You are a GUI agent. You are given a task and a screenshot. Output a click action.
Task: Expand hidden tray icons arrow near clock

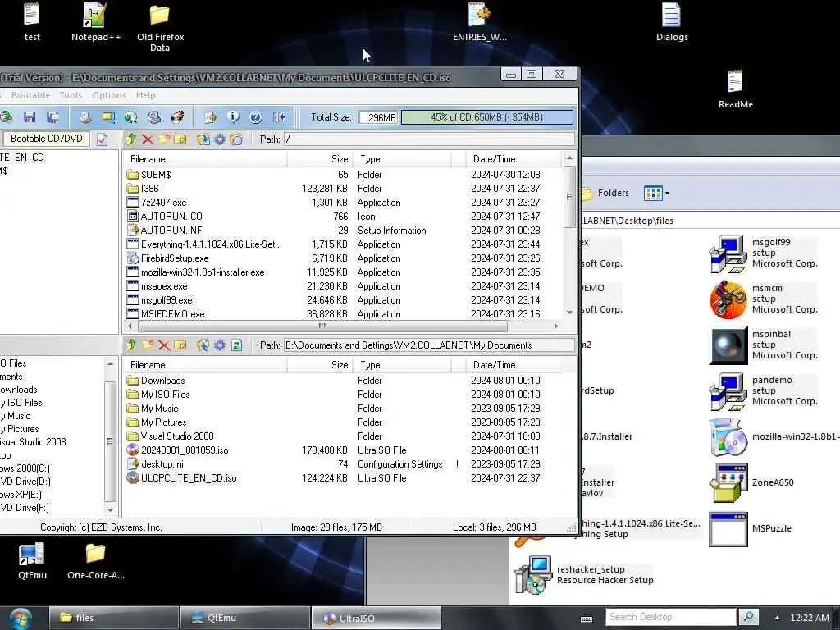click(x=777, y=618)
